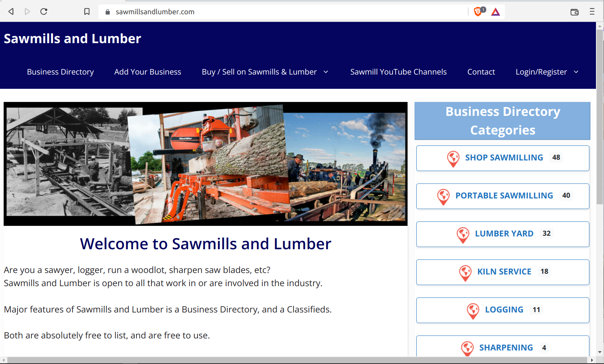
Task: Click the vertical scrollbar down arrow
Action: tap(600, 352)
